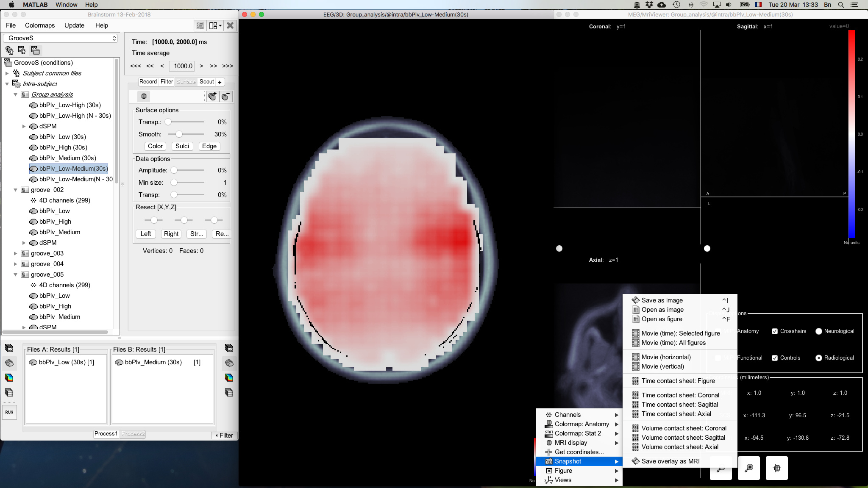The width and height of the screenshot is (868, 488).
Task: Expand the groove_003 subject
Action: tap(16, 253)
